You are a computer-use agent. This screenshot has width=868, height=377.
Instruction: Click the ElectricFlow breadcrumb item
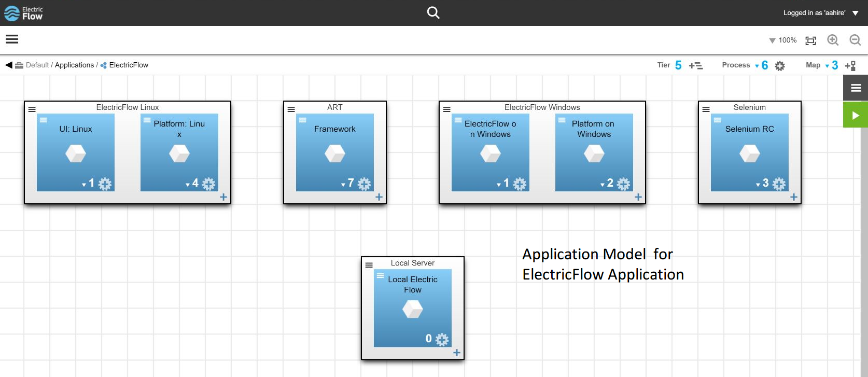coord(129,65)
